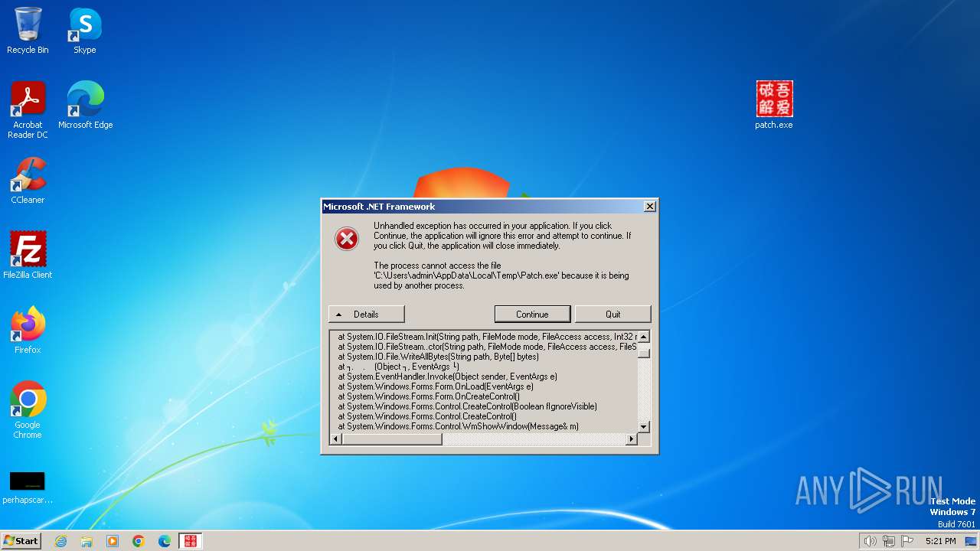Open Firefox desktop shortcut

coord(28,330)
